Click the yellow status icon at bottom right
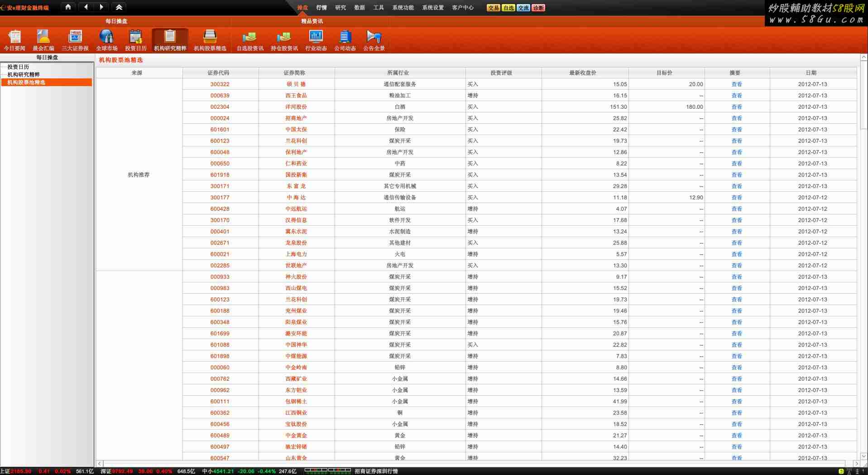 [841, 471]
